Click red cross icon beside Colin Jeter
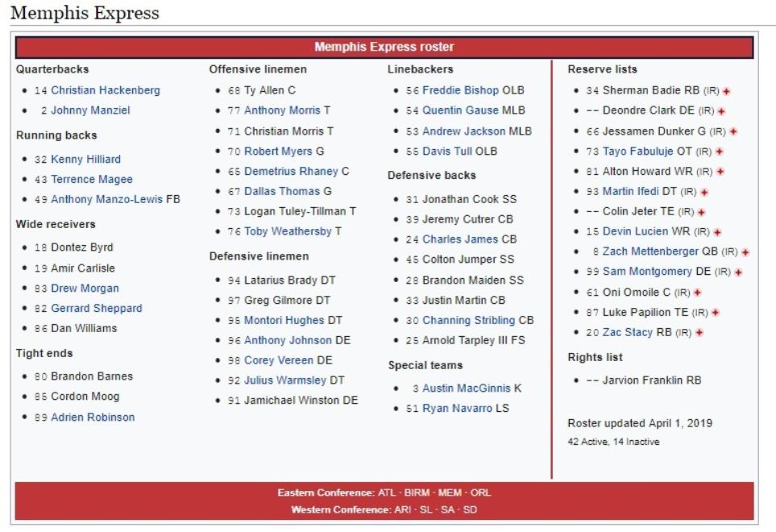The height and width of the screenshot is (532, 776). tap(701, 212)
